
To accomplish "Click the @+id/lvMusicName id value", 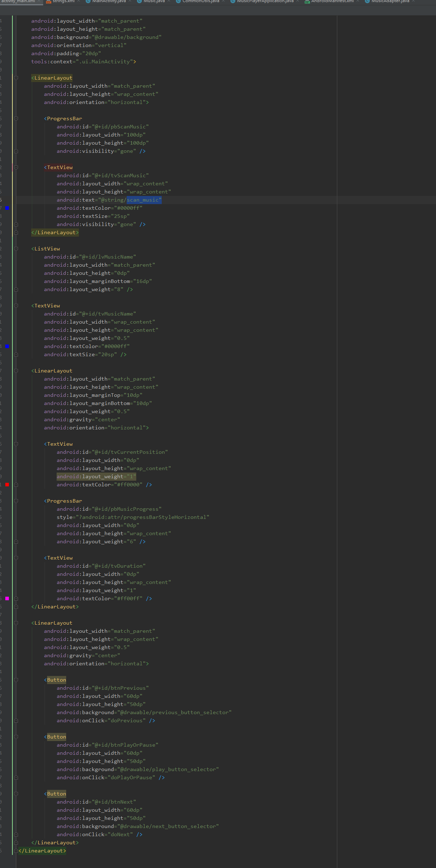I will point(107,257).
